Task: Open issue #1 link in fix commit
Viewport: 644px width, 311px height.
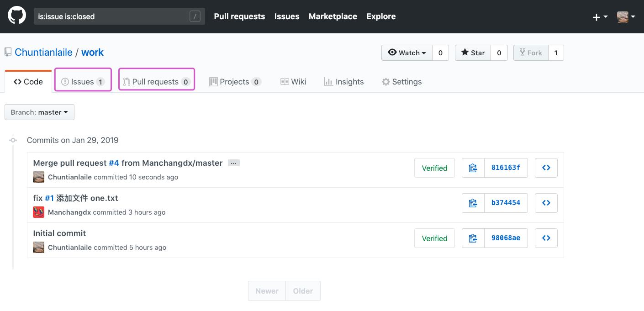Action: coord(49,198)
